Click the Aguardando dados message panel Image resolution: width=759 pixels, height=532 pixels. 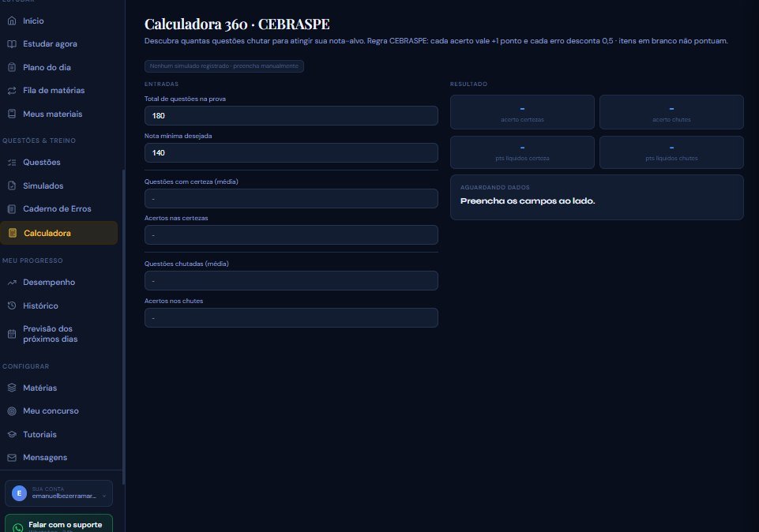[x=597, y=197]
